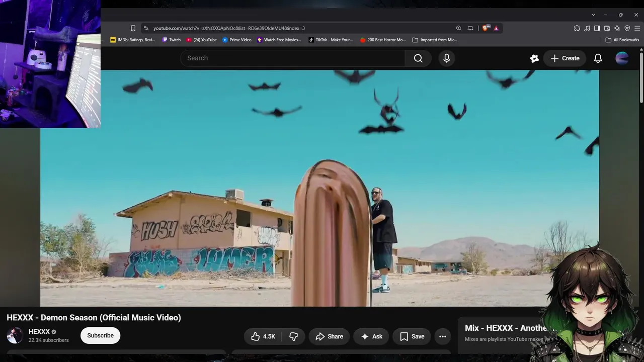Open the Create button menu
Image resolution: width=644 pixels, height=362 pixels.
coord(565,58)
